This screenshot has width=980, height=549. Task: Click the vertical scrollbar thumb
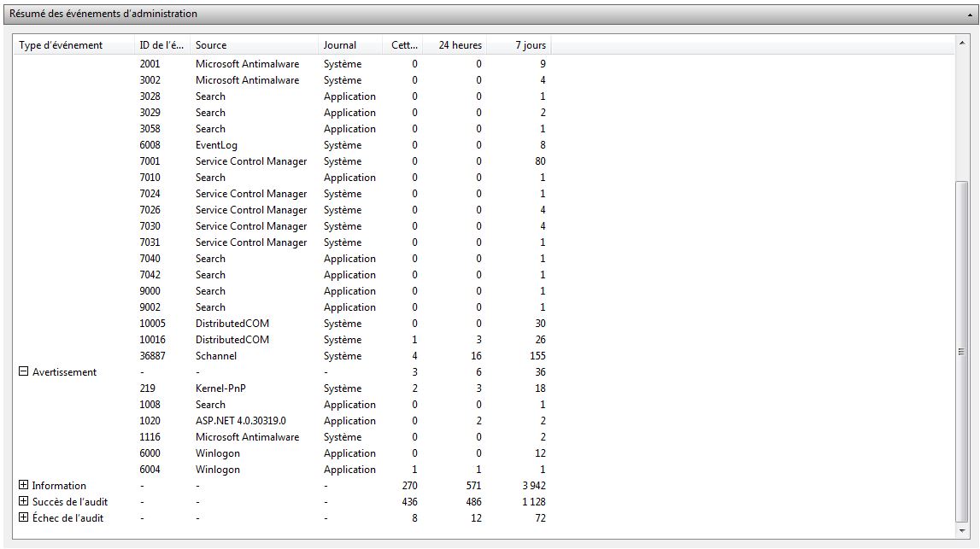pos(961,350)
